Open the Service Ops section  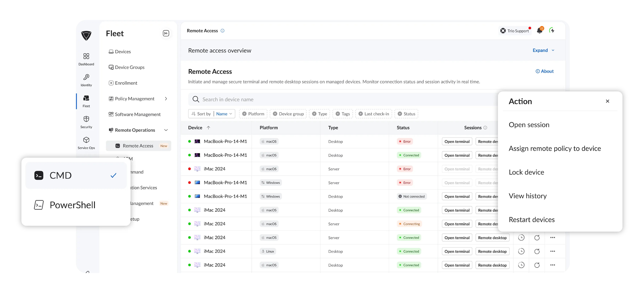[86, 143]
